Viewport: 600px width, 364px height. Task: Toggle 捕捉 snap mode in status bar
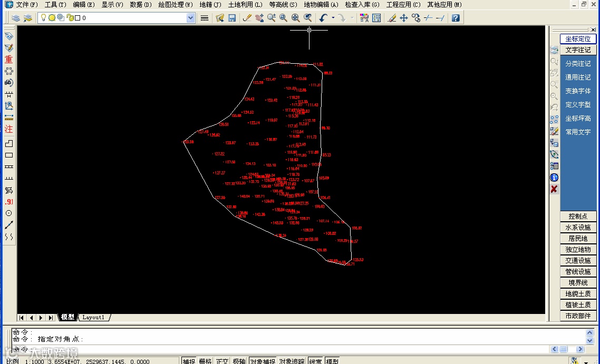pos(189,361)
